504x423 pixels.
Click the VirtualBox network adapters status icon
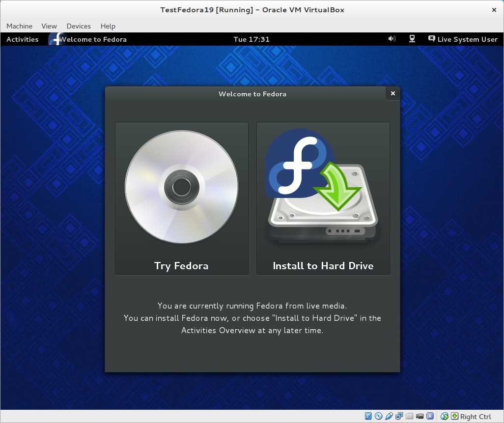(399, 416)
